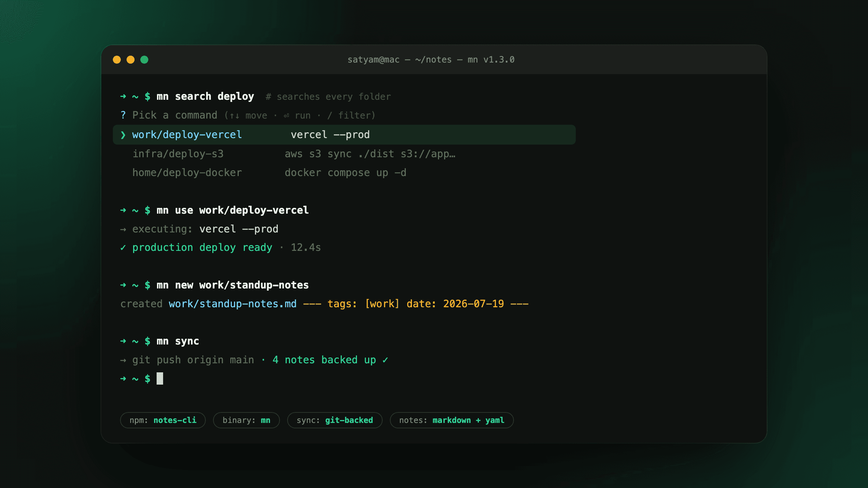This screenshot has height=488, width=868.
Task: Click the comment '# searches every folder'
Action: (x=328, y=97)
